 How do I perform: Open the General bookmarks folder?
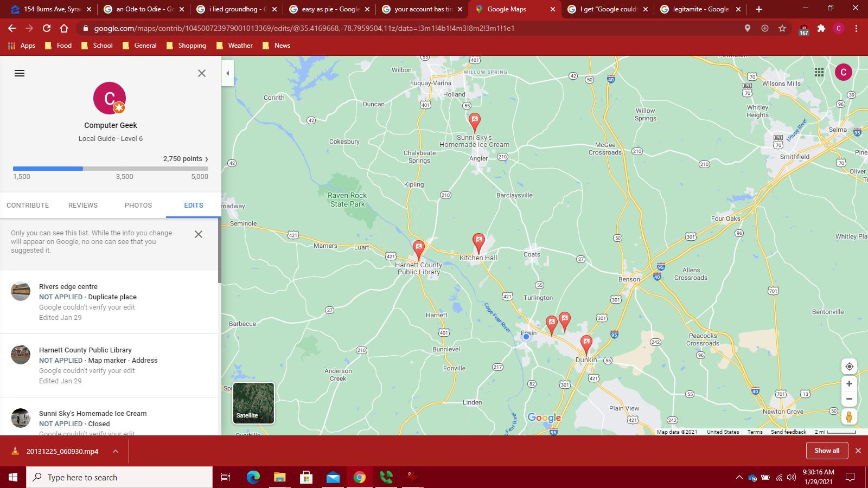pos(139,46)
